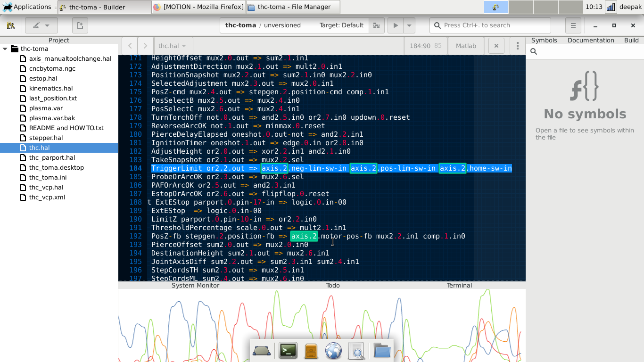
Task: Go to previous location with back arrow
Action: [130, 46]
